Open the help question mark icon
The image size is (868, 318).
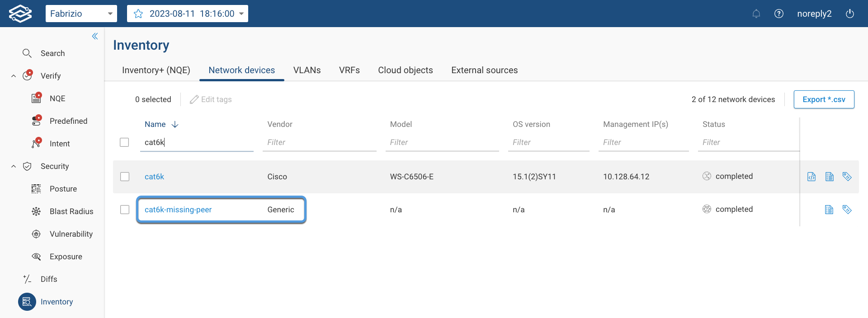pos(778,14)
